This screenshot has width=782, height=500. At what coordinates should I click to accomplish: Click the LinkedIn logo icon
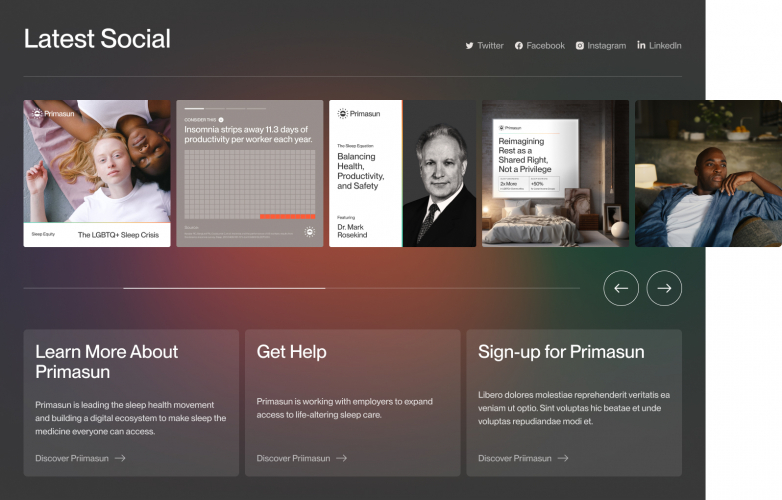[x=641, y=45]
